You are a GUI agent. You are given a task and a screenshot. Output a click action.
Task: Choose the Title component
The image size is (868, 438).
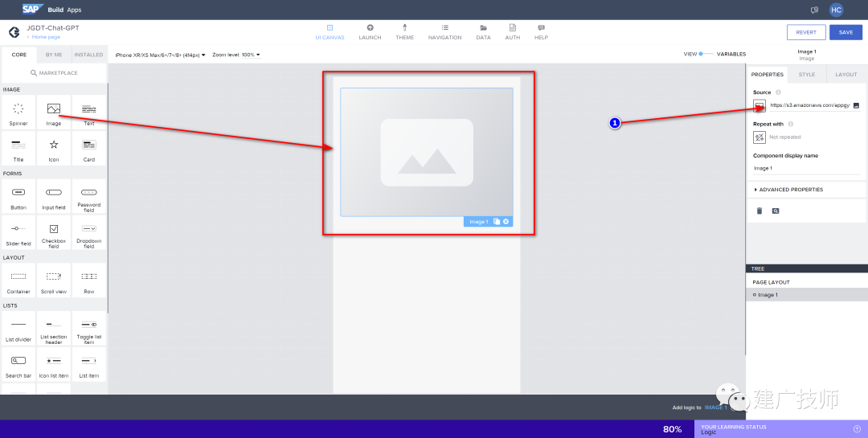(x=18, y=149)
